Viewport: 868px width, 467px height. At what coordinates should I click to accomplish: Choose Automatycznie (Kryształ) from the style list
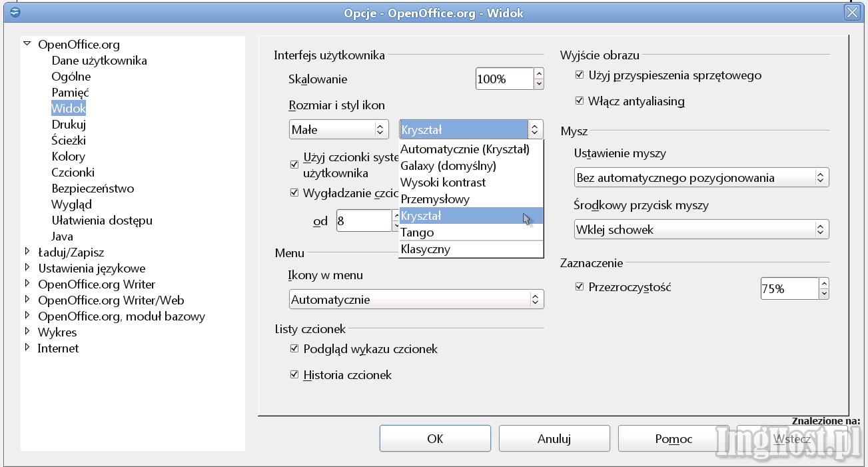(x=471, y=149)
